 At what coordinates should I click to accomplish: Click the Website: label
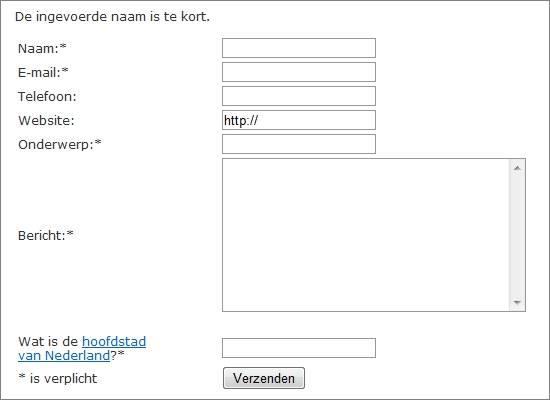pos(46,120)
